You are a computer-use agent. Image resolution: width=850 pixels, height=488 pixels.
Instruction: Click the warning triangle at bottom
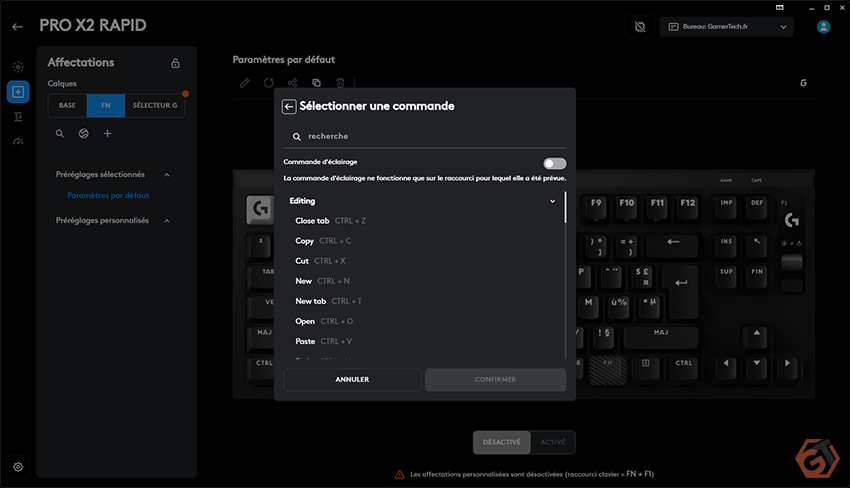(400, 474)
